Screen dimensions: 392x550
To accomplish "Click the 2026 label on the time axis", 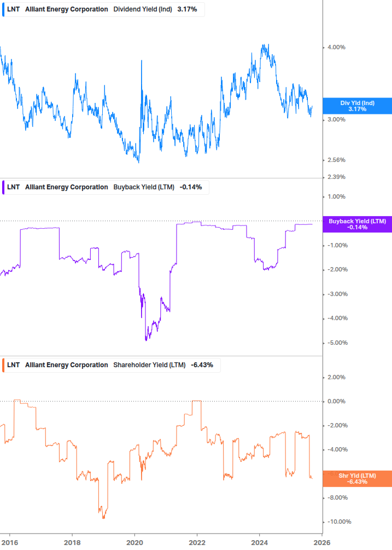I will pos(322,543).
